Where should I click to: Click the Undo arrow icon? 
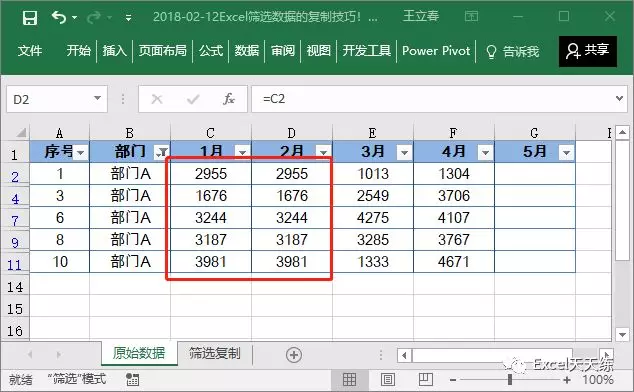click(x=58, y=17)
